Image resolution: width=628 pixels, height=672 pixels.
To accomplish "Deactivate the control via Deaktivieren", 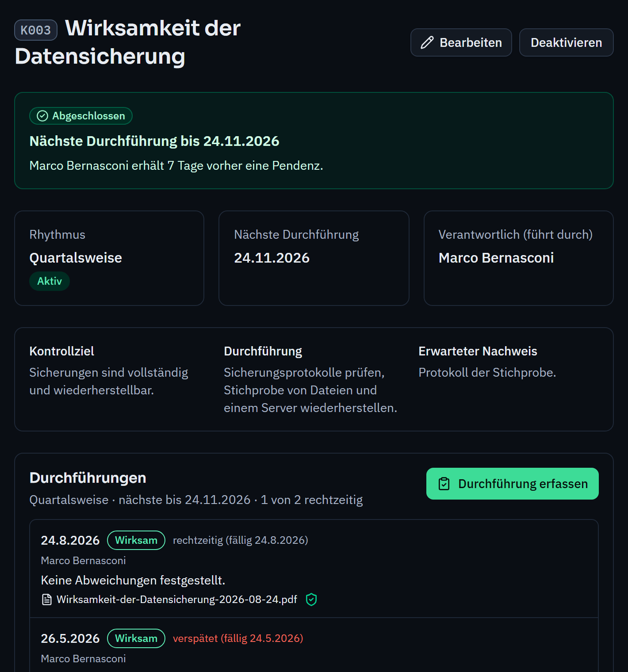I will 566,42.
